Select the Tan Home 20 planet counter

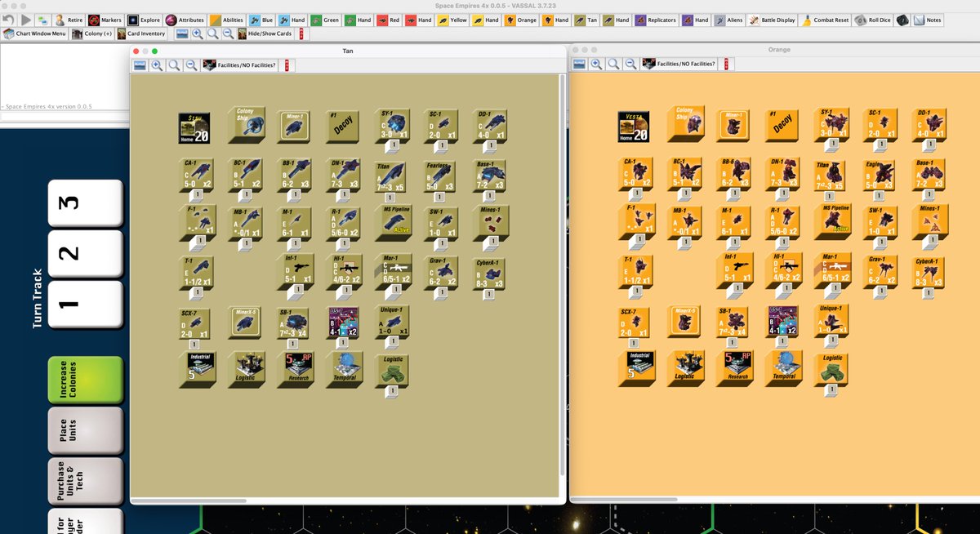[194, 127]
